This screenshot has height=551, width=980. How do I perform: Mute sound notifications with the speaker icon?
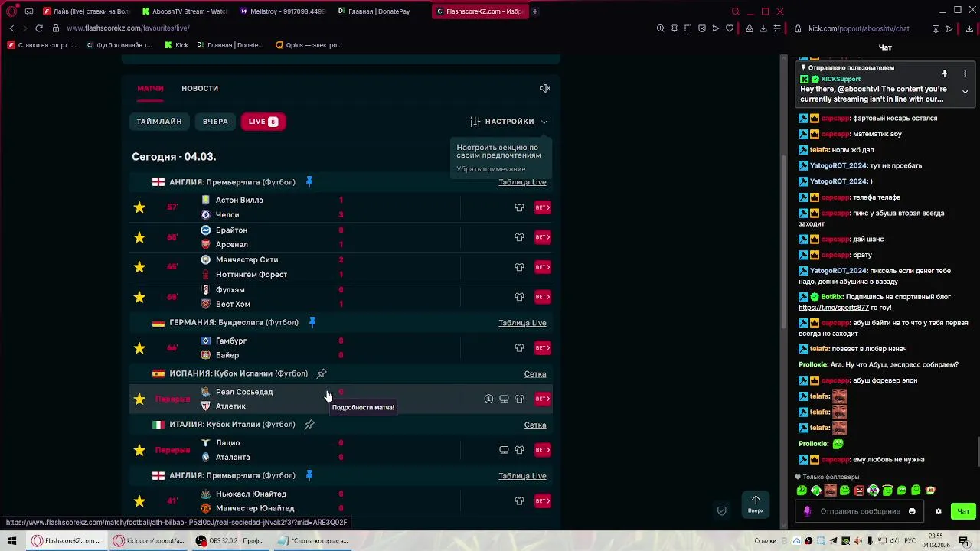[544, 89]
